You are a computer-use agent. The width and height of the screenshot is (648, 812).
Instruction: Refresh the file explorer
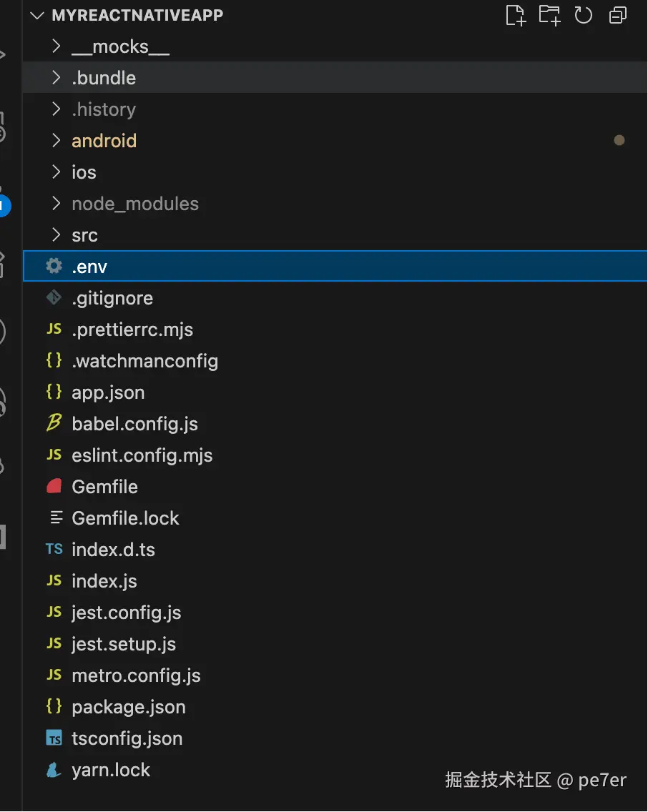[584, 15]
